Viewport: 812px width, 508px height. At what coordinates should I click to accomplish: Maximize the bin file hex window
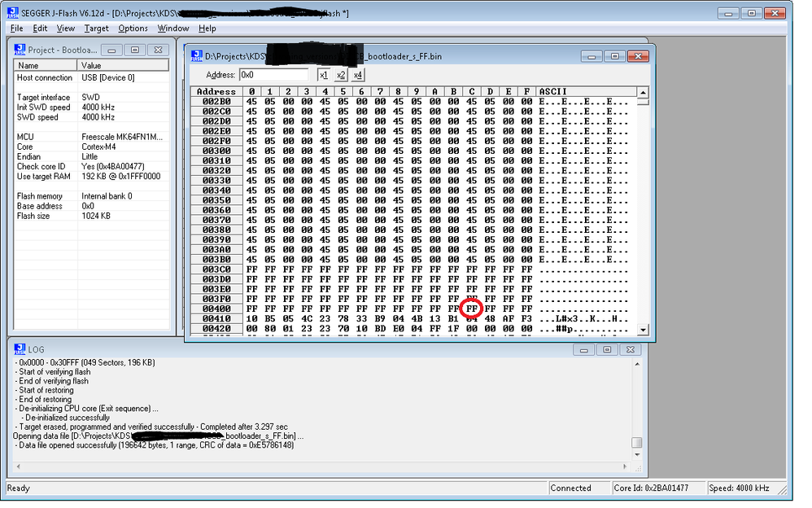coord(615,56)
